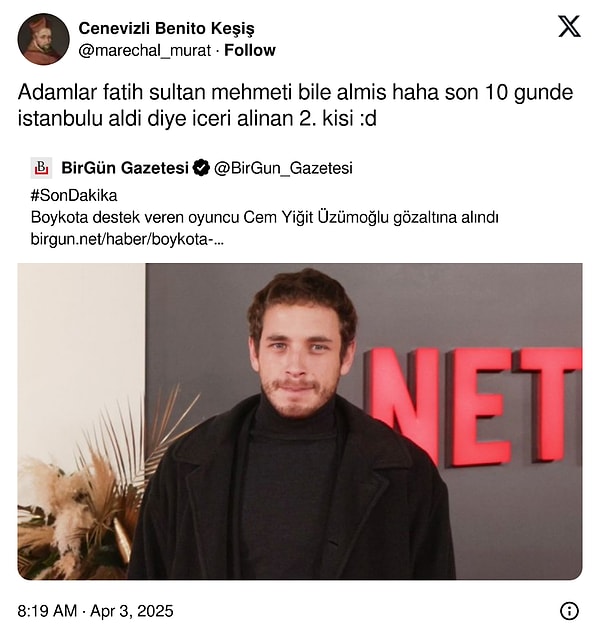The height and width of the screenshot is (641, 600).
Task: Click the @BirGun_Gazetesi handle
Action: (283, 168)
